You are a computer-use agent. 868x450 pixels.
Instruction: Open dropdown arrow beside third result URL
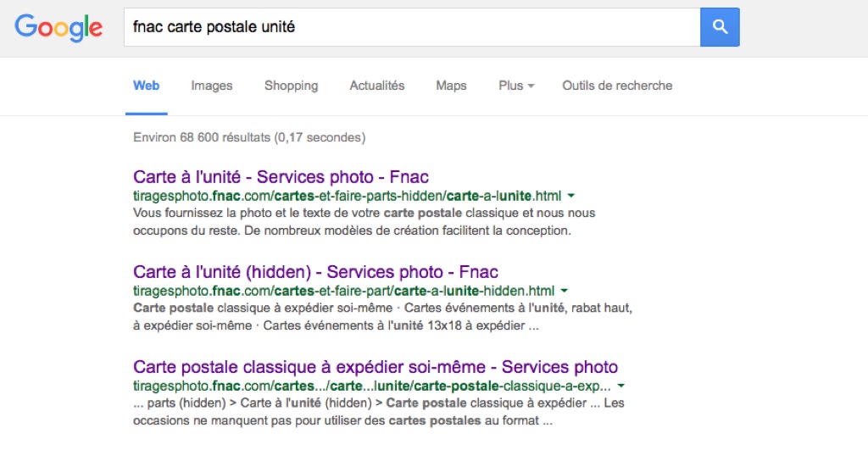pyautogui.click(x=621, y=386)
